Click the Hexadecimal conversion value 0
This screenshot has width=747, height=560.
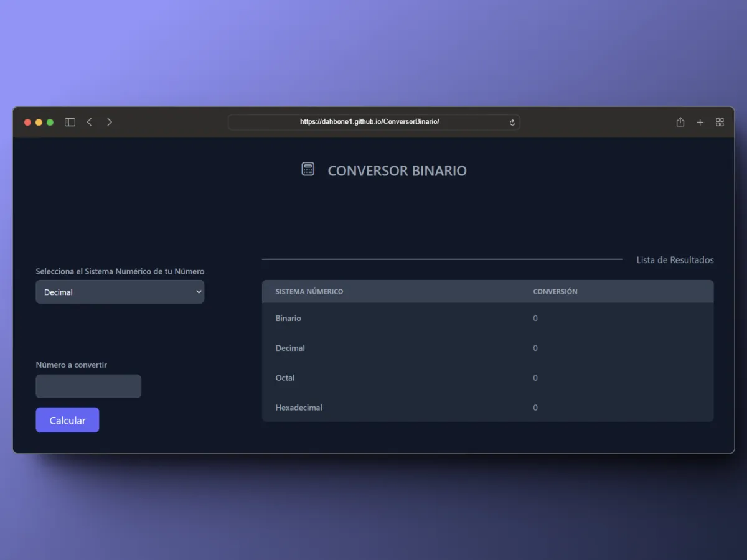tap(535, 408)
